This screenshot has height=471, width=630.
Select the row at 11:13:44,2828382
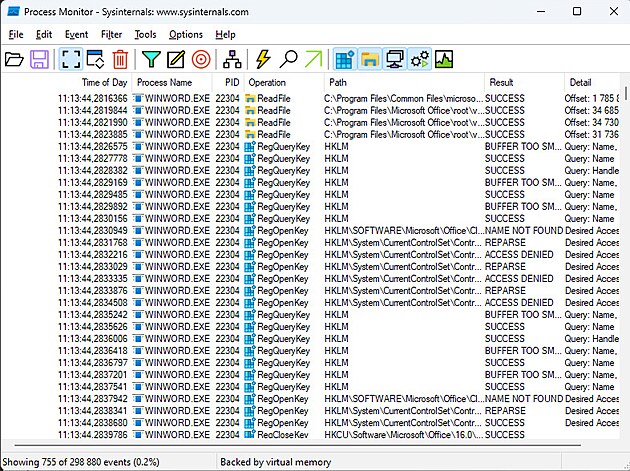pos(310,170)
